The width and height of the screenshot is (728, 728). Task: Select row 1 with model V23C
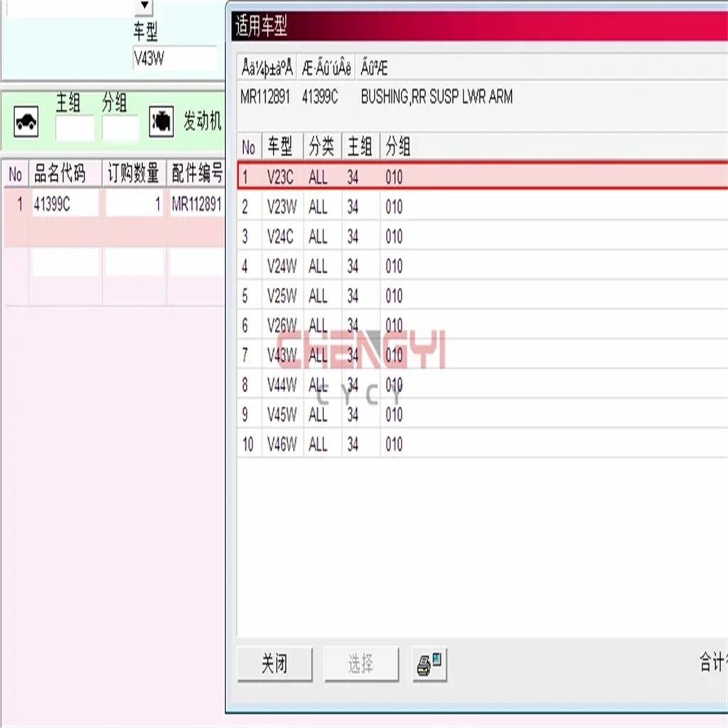[483, 176]
